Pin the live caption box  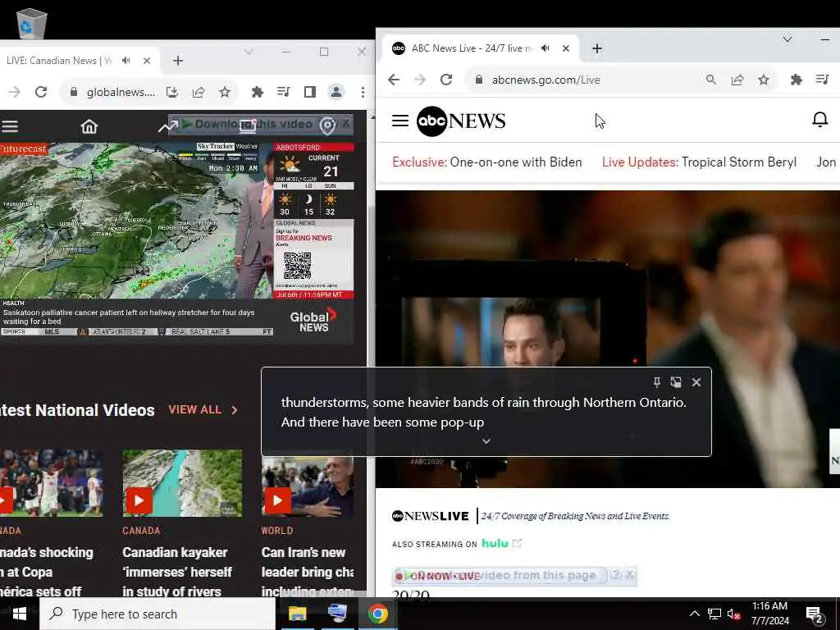657,382
